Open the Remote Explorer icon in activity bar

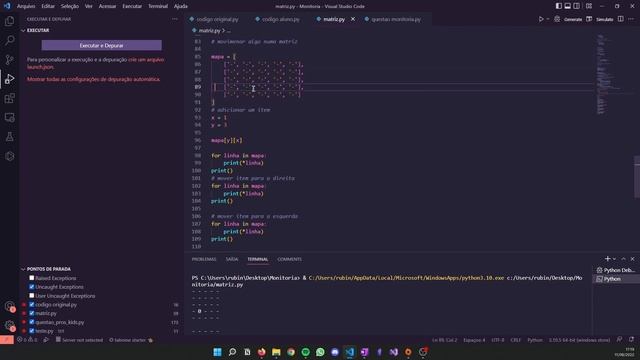point(9,118)
